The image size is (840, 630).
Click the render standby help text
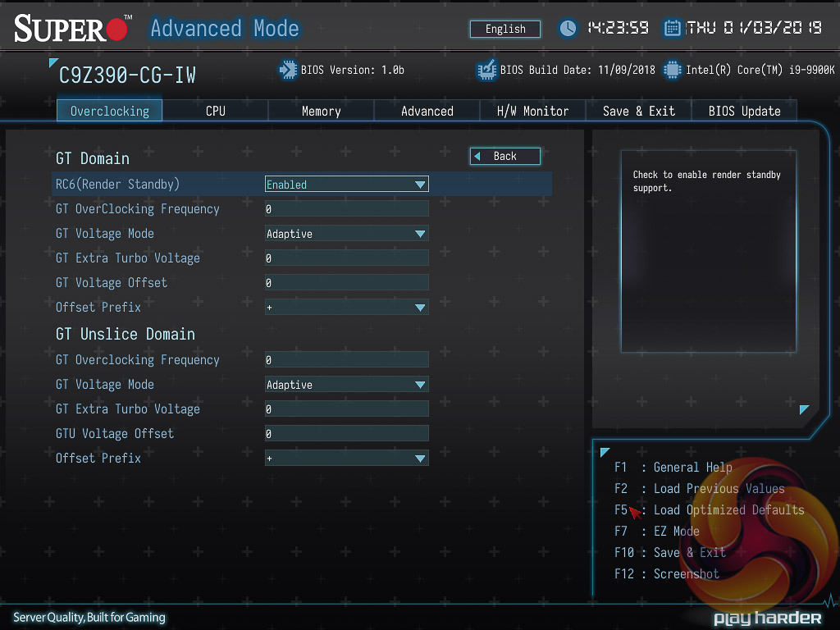706,181
